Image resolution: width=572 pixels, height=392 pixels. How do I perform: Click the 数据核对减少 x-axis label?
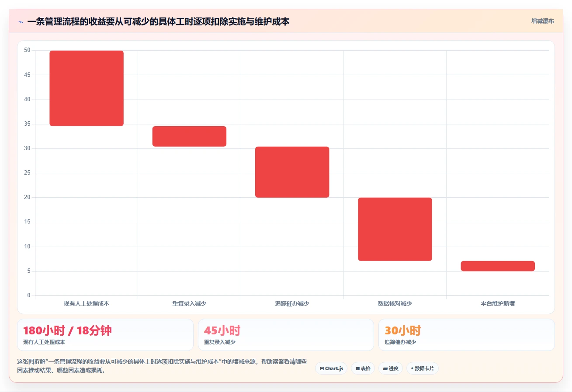[395, 303]
